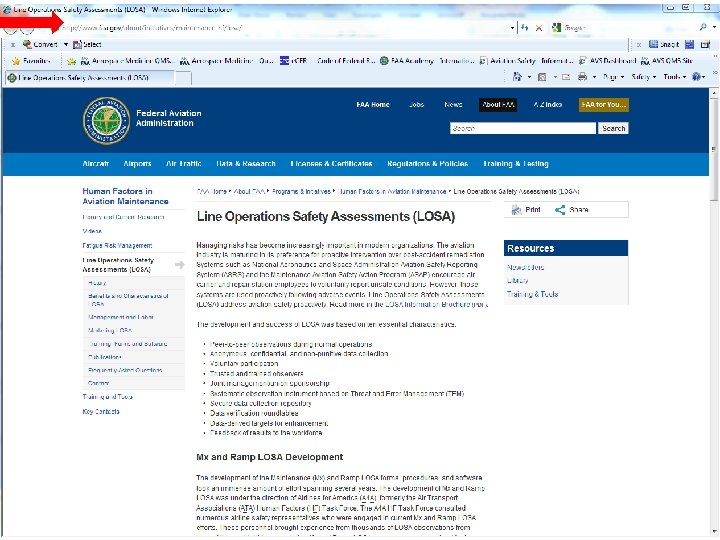Open Newsletters under Resources
Screen dimensions: 720x540
526,267
